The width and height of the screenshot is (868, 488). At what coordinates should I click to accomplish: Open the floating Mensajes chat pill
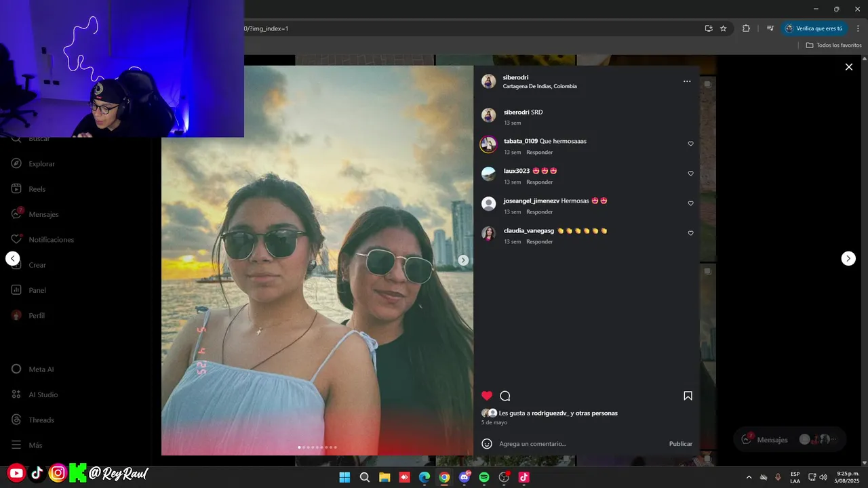[x=789, y=439]
